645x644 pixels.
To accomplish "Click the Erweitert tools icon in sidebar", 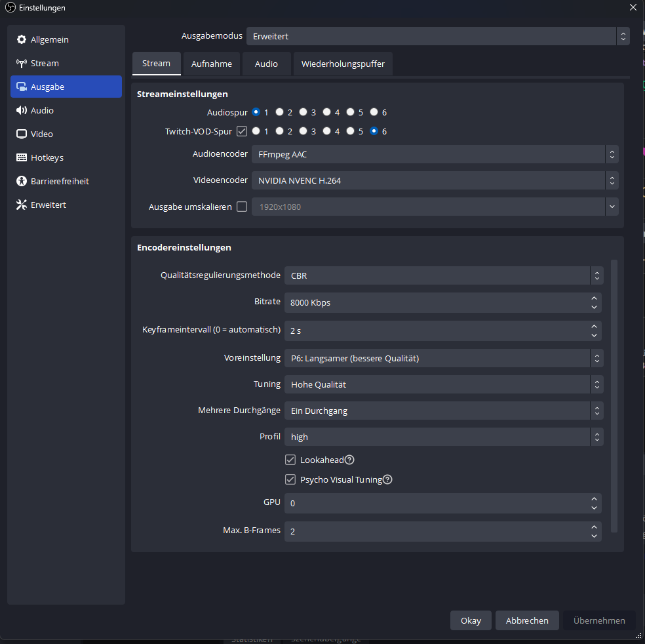I will [22, 205].
